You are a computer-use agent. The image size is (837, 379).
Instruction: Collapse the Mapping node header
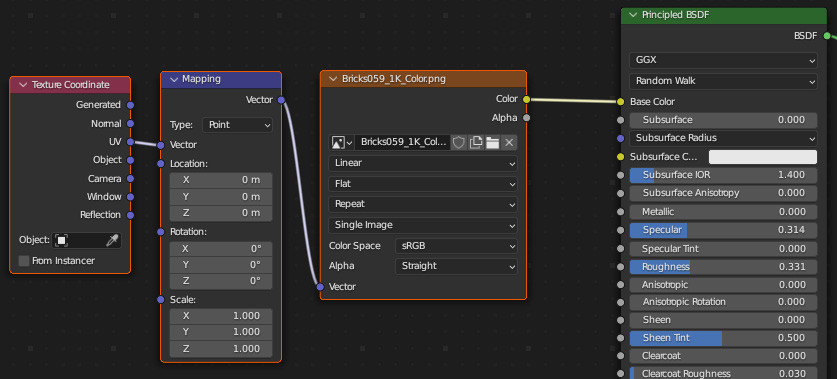pos(173,79)
